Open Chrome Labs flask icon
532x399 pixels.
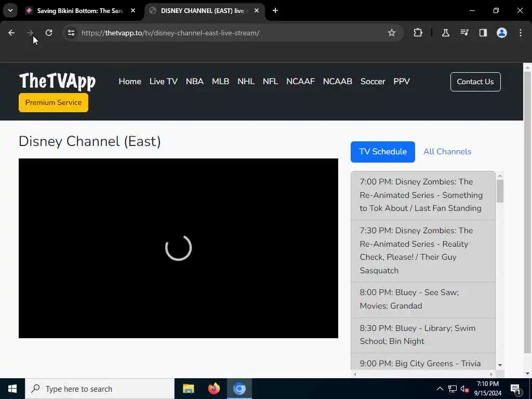(x=445, y=33)
